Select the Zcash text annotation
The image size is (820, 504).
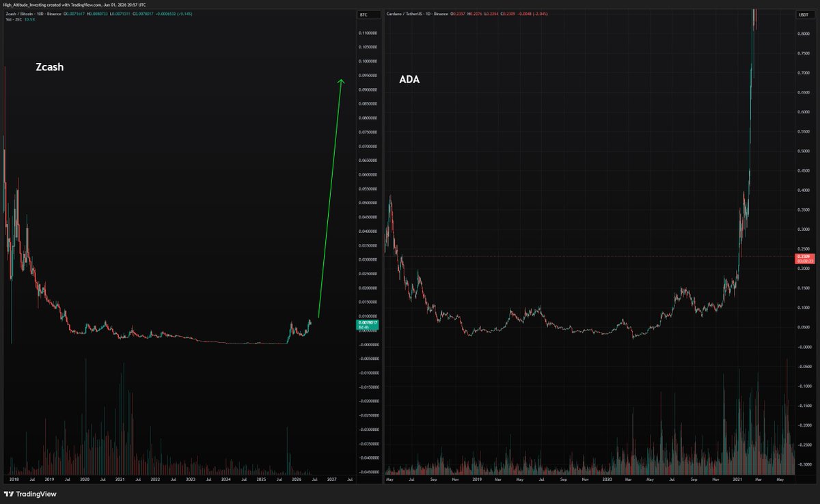coord(50,68)
